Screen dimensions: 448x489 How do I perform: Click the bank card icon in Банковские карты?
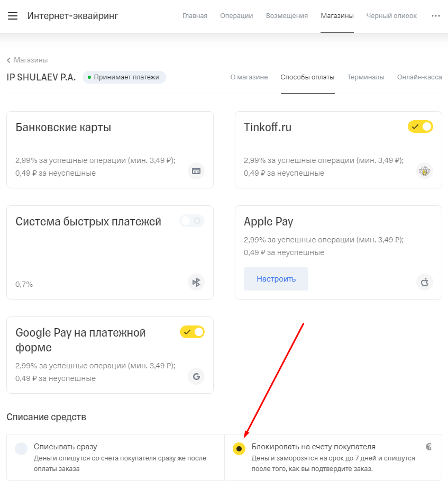(x=196, y=171)
